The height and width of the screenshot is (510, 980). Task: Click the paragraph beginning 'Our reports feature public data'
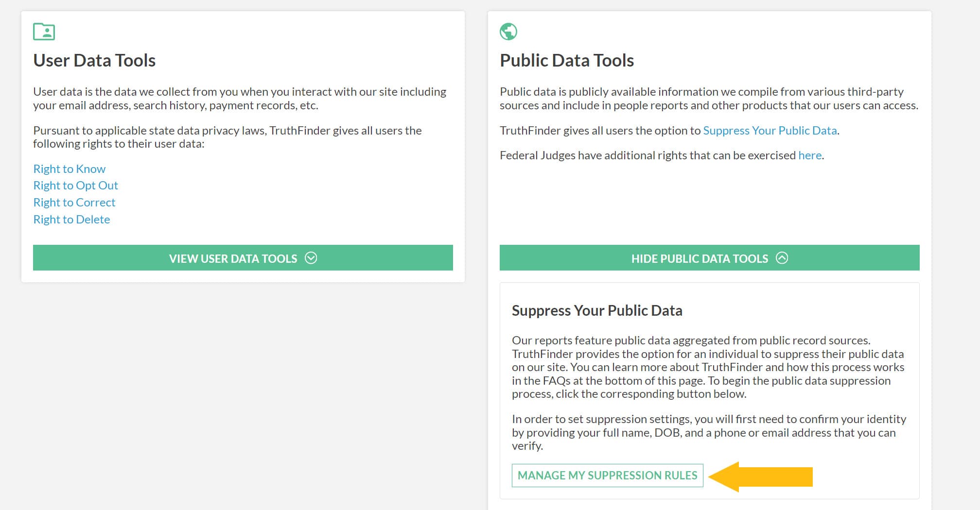(x=708, y=367)
